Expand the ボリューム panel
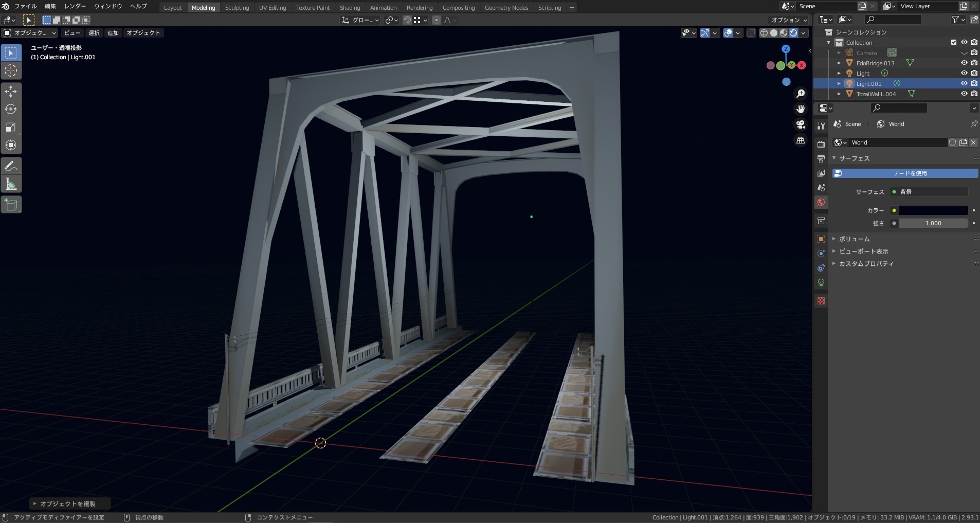Viewport: 980px width, 523px height. tap(854, 239)
